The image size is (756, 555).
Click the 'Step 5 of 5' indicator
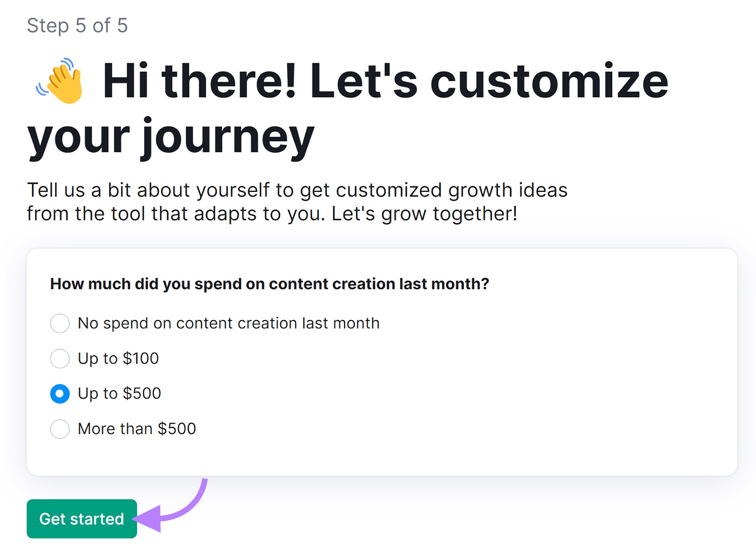78,26
